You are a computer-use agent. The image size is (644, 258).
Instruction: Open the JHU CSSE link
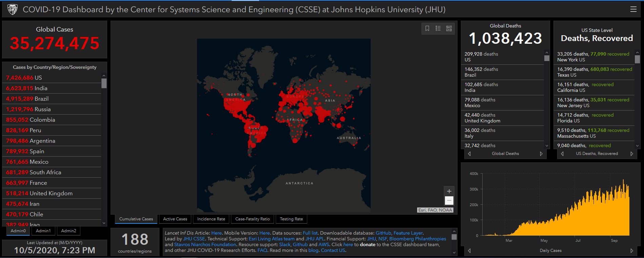point(194,239)
